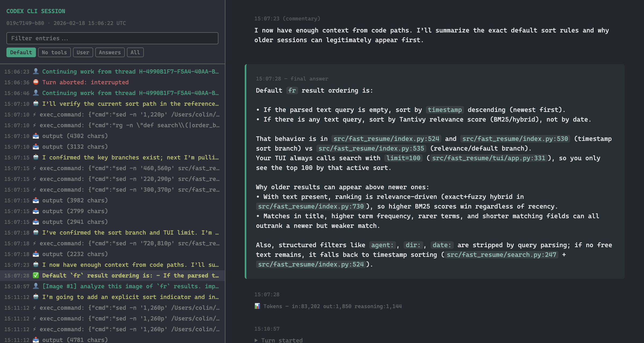Click the agent: code snippet

pos(382,245)
